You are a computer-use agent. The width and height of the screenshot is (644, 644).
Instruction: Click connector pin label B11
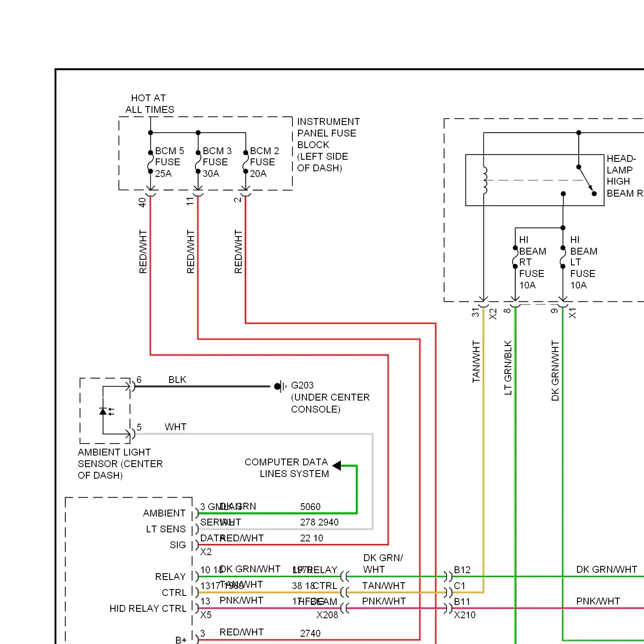[462, 601]
